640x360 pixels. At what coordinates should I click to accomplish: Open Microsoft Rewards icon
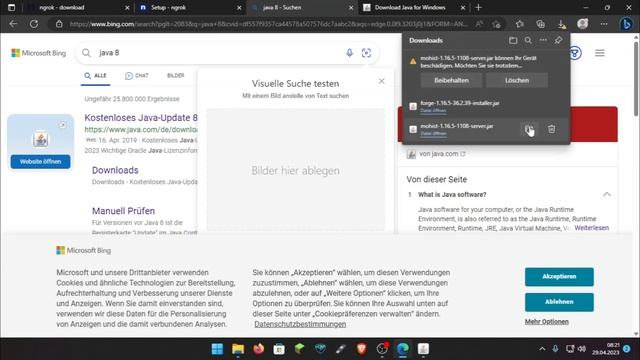coord(575,53)
